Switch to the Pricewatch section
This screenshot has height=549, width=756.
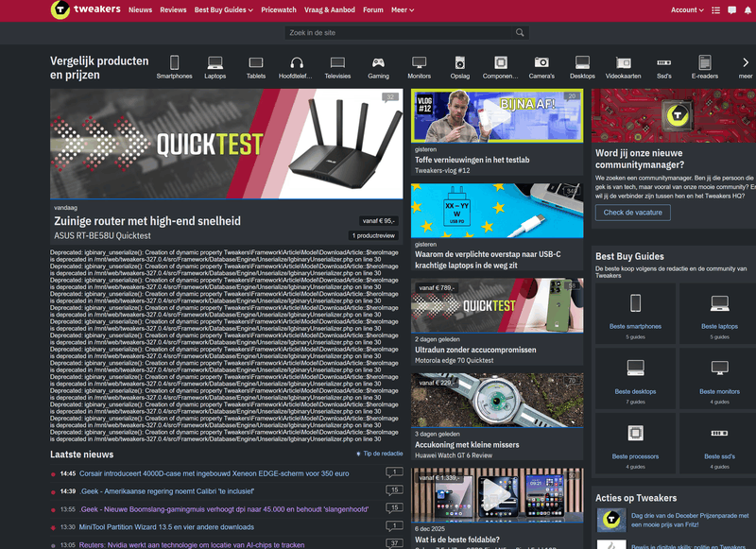tap(279, 9)
